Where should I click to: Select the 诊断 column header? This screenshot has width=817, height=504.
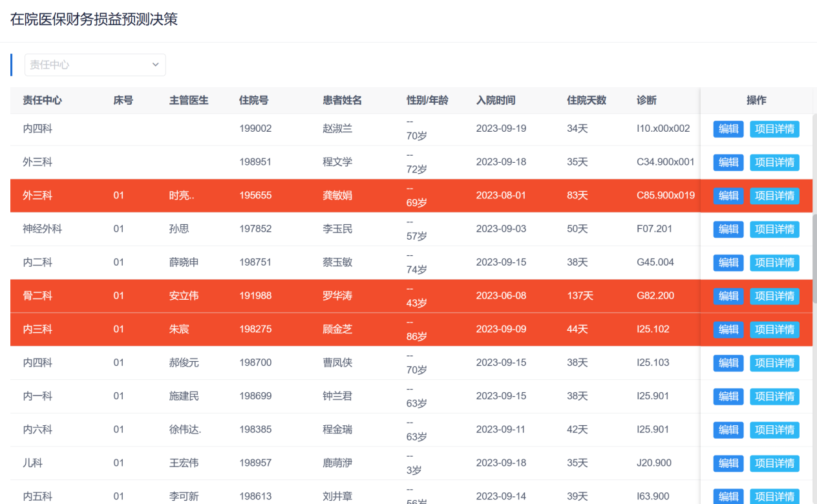point(646,100)
